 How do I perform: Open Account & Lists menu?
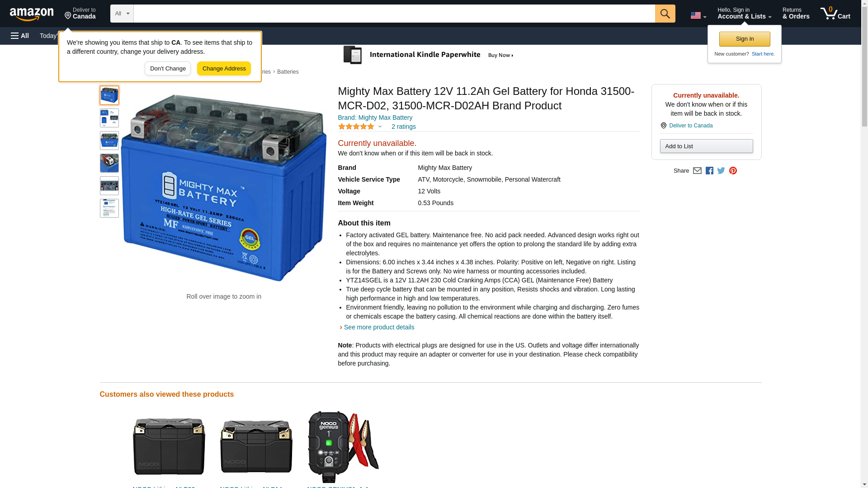click(744, 14)
